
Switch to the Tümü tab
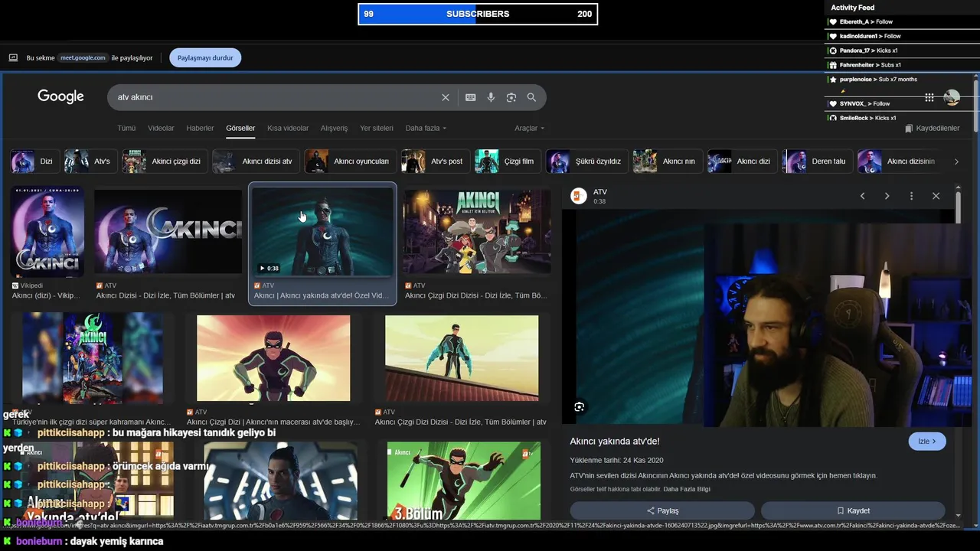(126, 129)
